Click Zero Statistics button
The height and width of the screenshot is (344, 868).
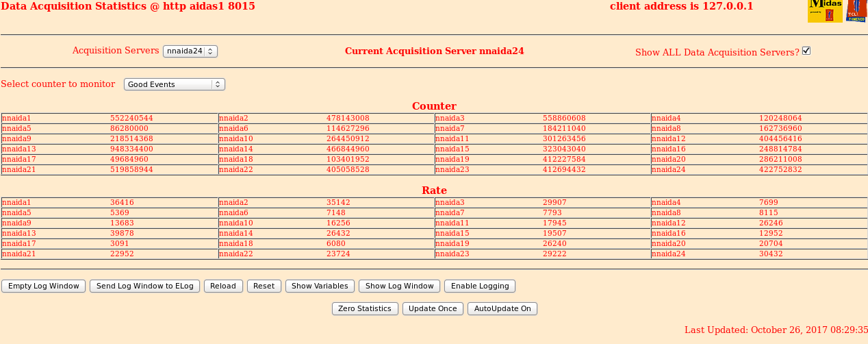(x=365, y=308)
